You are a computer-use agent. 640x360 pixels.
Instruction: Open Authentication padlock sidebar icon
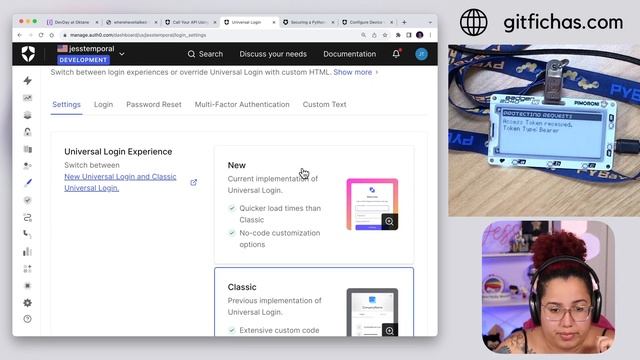[x=27, y=132]
